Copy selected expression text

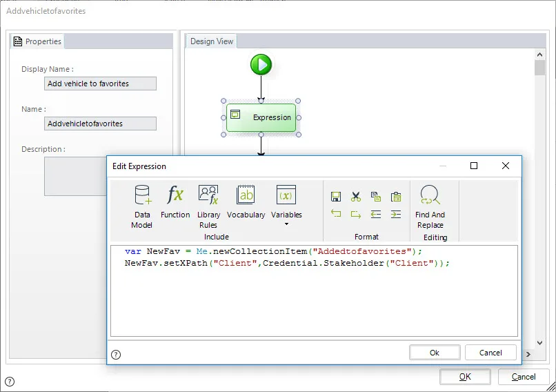point(376,197)
